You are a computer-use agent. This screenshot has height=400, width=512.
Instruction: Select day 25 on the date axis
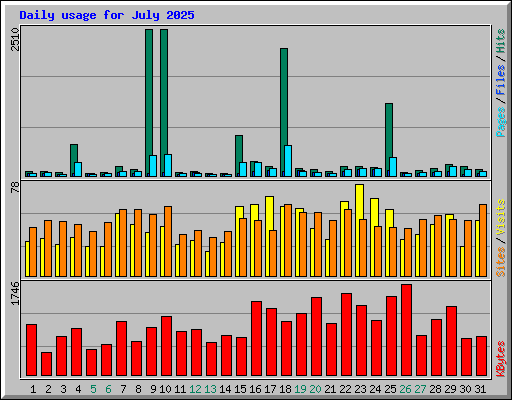click(x=390, y=389)
